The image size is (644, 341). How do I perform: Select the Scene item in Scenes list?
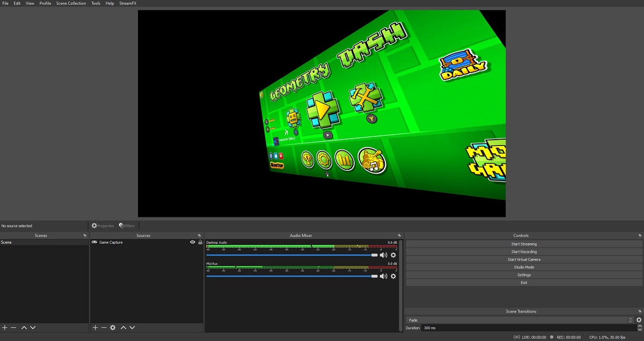pyautogui.click(x=45, y=242)
